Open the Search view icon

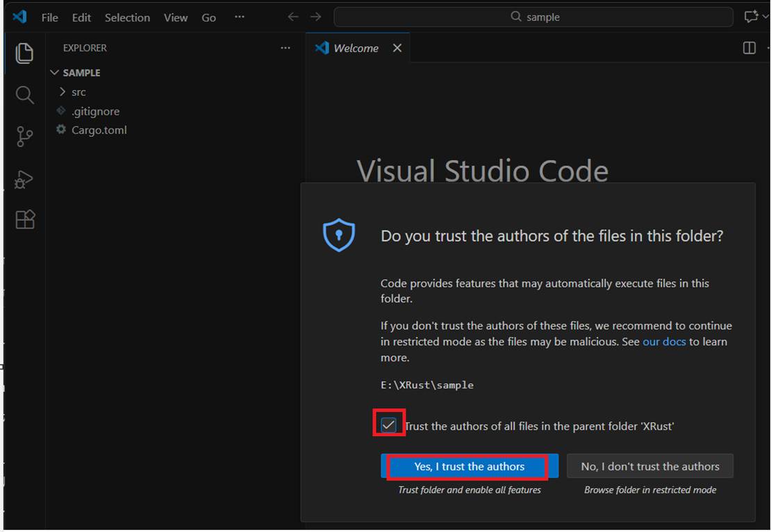coord(24,95)
